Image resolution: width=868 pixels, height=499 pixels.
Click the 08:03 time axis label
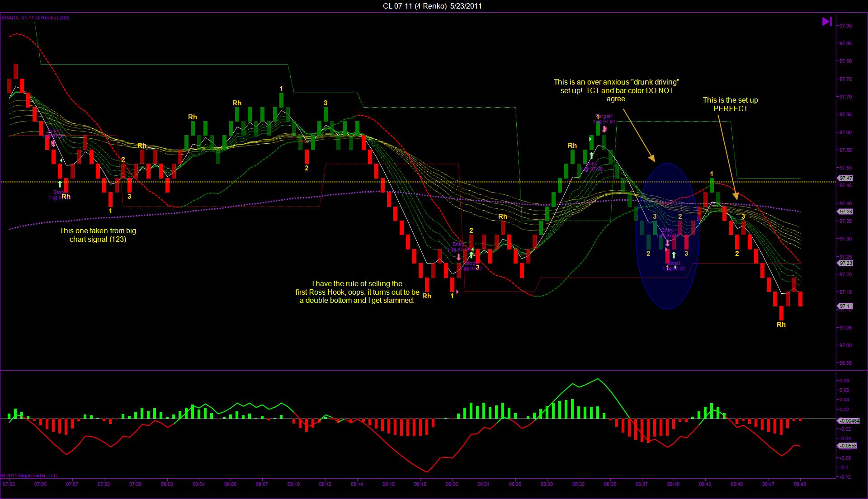(167, 484)
